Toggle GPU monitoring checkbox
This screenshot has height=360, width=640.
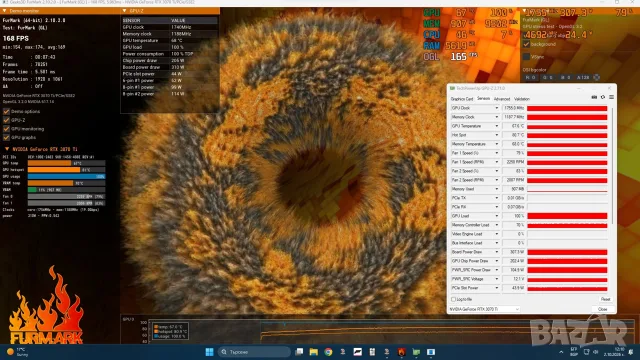[x=6, y=129]
